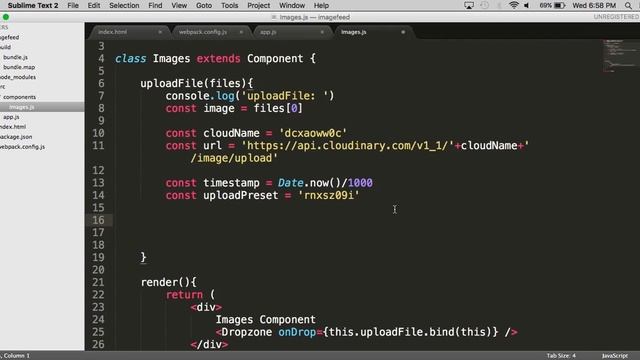Open Spotlight search magnifier
Screen dimensions: 640x360
pyautogui.click(x=628, y=5)
